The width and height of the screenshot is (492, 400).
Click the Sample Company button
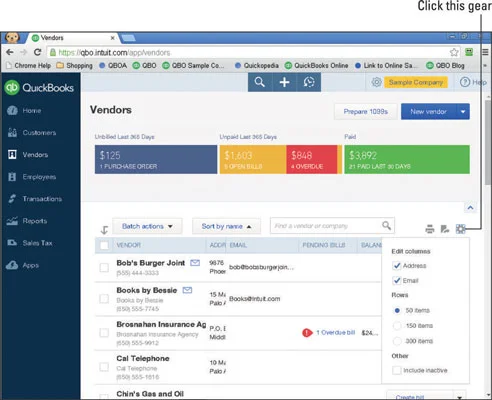tap(416, 82)
